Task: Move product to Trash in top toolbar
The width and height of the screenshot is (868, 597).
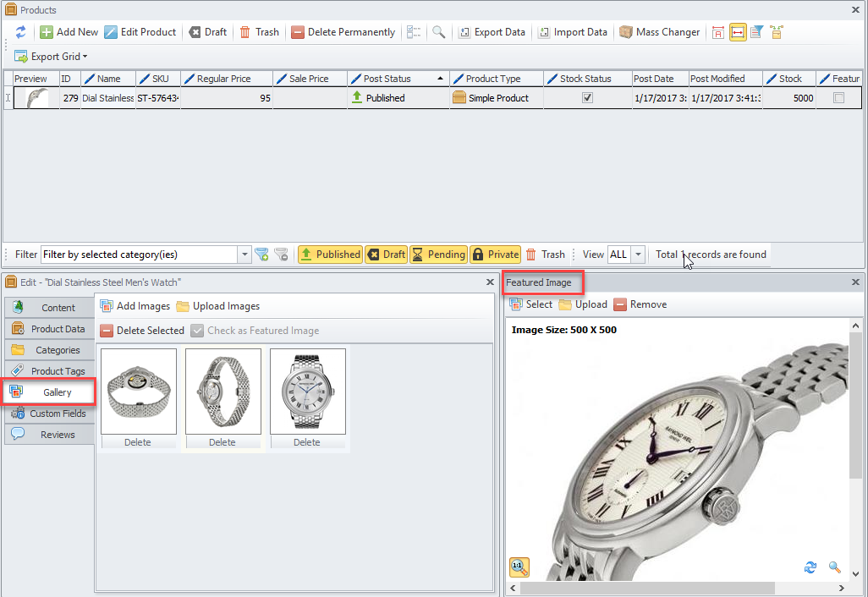Action: [x=260, y=32]
